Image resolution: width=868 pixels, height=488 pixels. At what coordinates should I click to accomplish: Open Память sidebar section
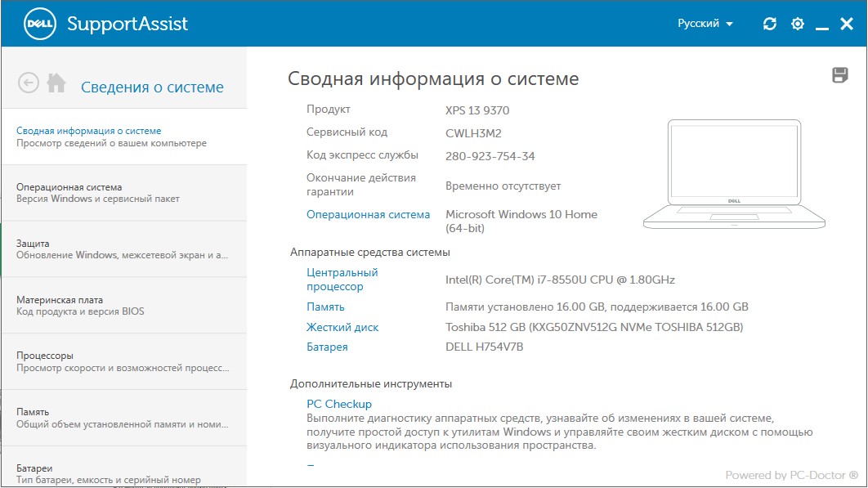click(x=124, y=418)
